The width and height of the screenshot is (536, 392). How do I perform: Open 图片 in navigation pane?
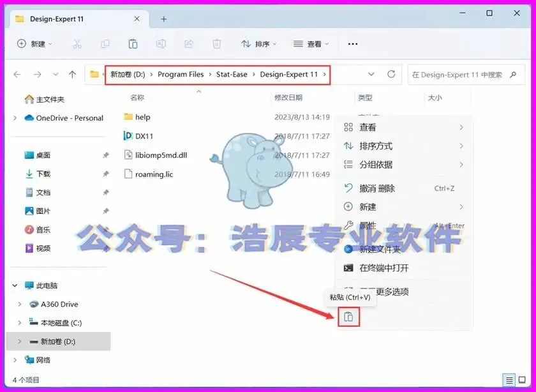38,211
